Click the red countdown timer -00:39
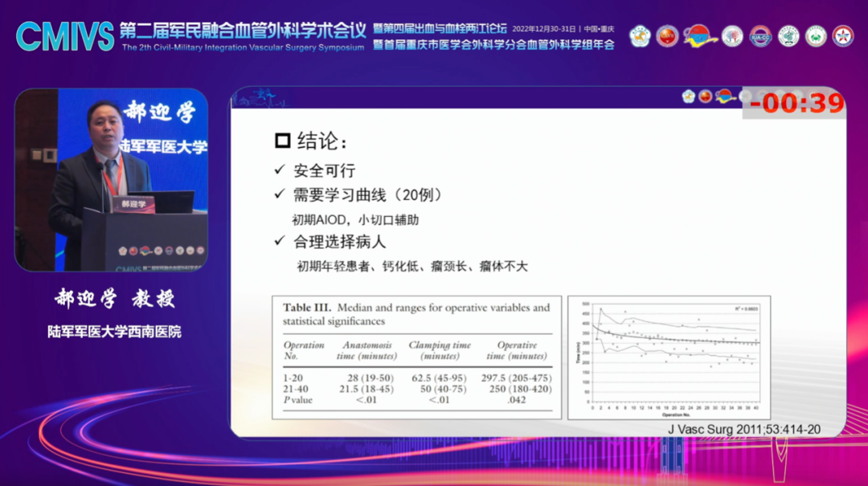The width and height of the screenshot is (868, 486). pyautogui.click(x=796, y=103)
